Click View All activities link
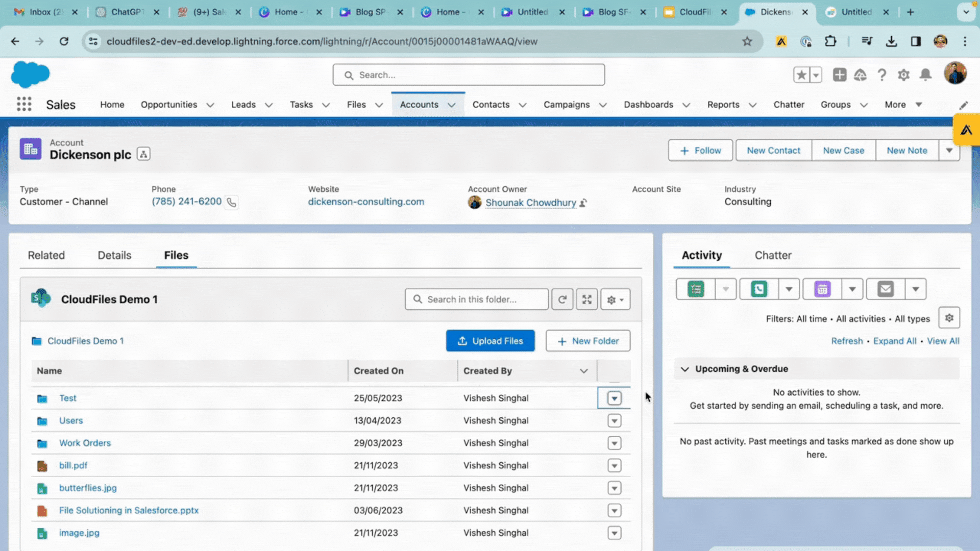This screenshot has height=551, width=980. pos(943,341)
